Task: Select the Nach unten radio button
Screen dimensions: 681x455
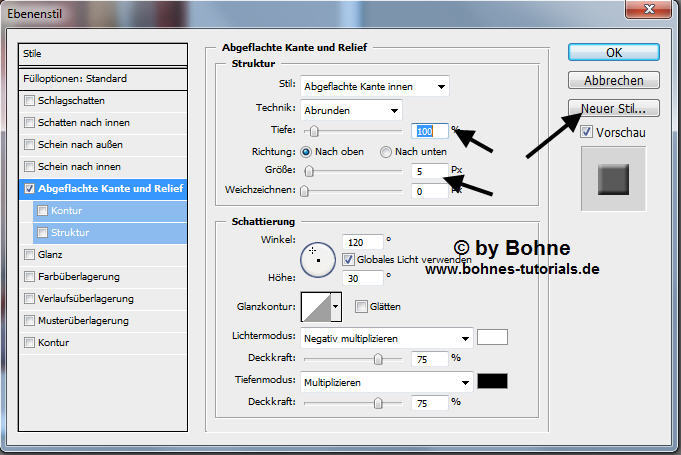Action: point(386,152)
